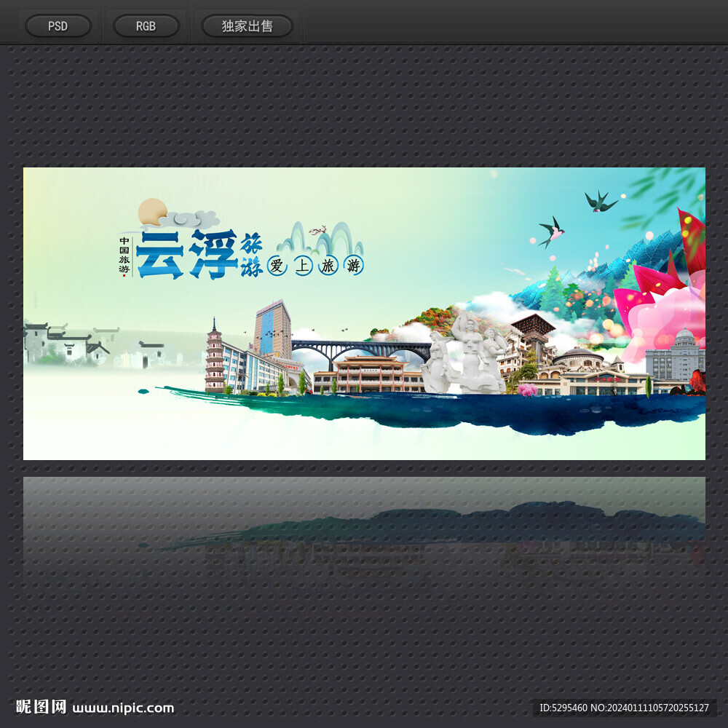
Task: Click the RGB pill button
Action: click(146, 26)
